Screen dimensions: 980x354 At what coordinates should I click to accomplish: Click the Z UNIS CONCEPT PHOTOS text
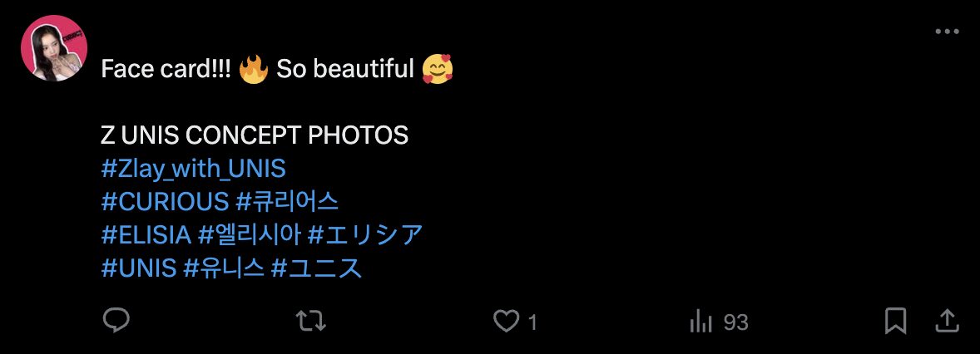tap(255, 135)
